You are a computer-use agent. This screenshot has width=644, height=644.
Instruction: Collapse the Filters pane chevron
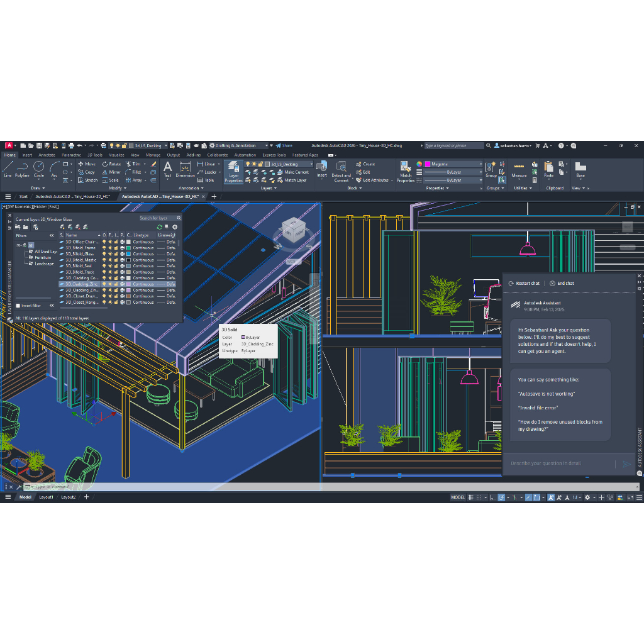(x=52, y=235)
